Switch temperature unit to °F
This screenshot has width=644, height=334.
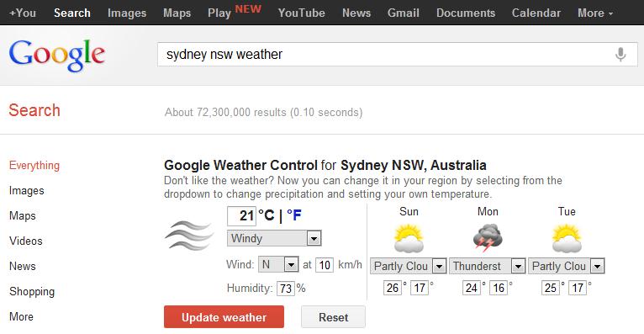point(294,215)
